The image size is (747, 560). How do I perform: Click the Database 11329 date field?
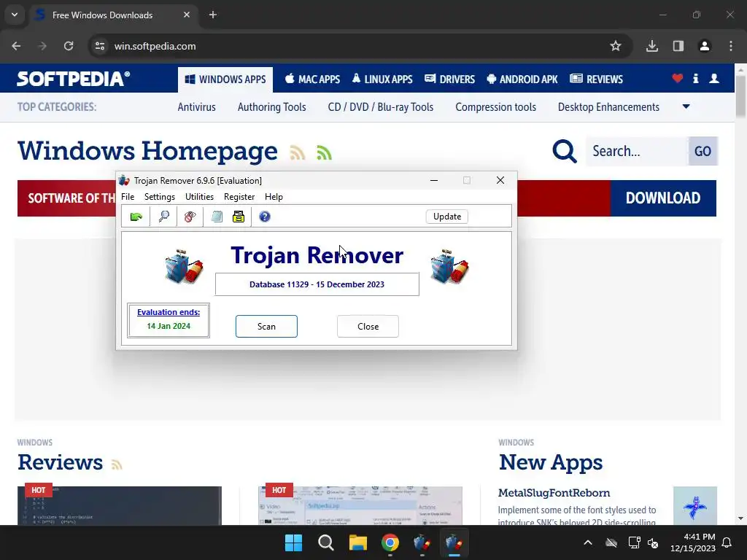click(317, 284)
